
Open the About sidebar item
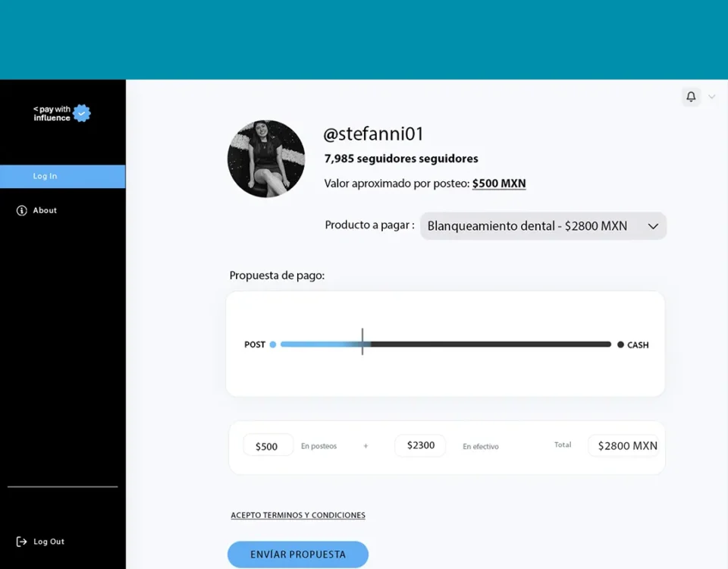click(x=45, y=210)
